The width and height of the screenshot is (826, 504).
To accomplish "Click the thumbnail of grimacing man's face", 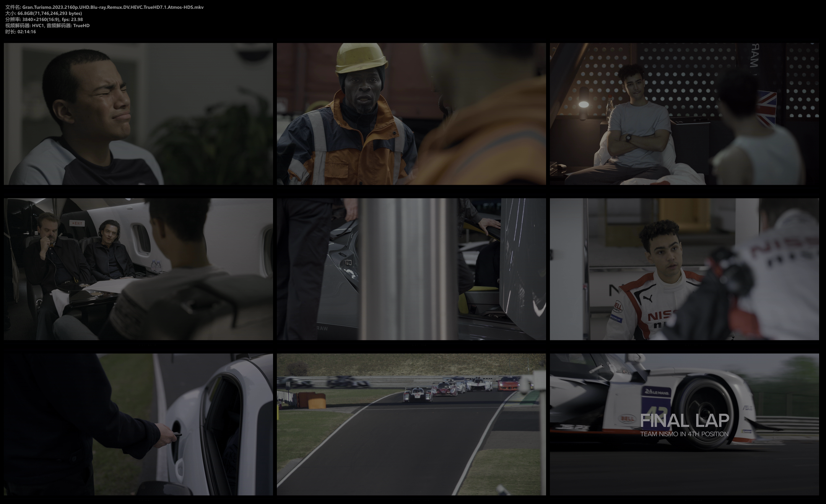I will [138, 114].
